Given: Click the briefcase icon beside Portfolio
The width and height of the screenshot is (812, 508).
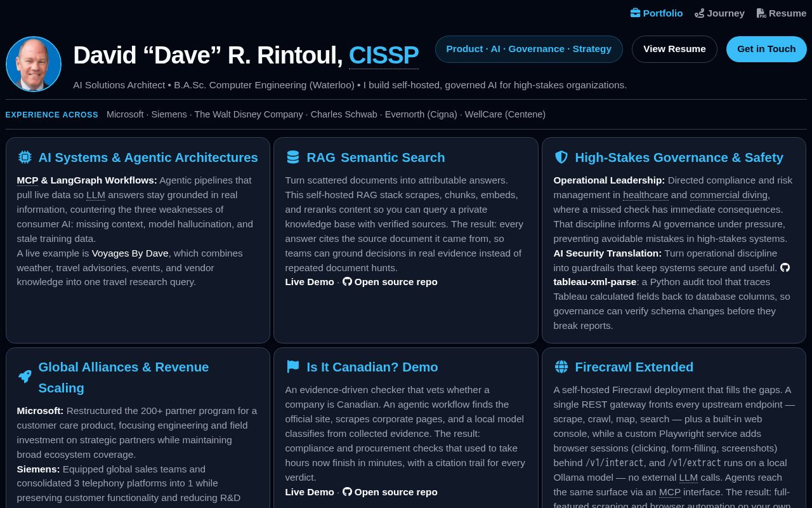Looking at the screenshot, I should pos(635,13).
